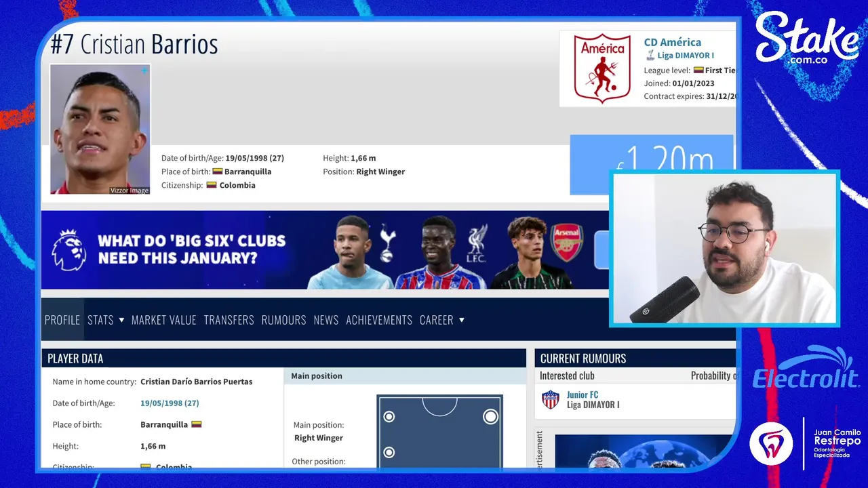Click the Colombia flag next to Citizenship
Image resolution: width=868 pixels, height=488 pixels.
212,185
